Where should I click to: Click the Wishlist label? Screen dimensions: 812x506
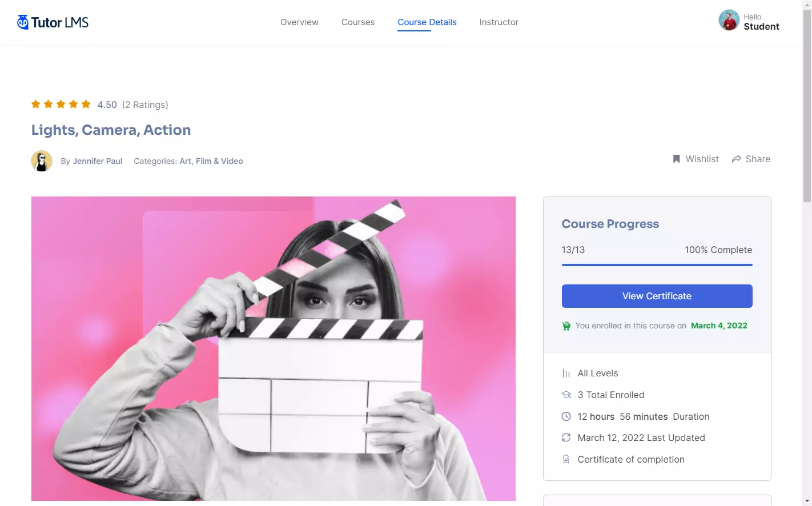[x=702, y=159]
